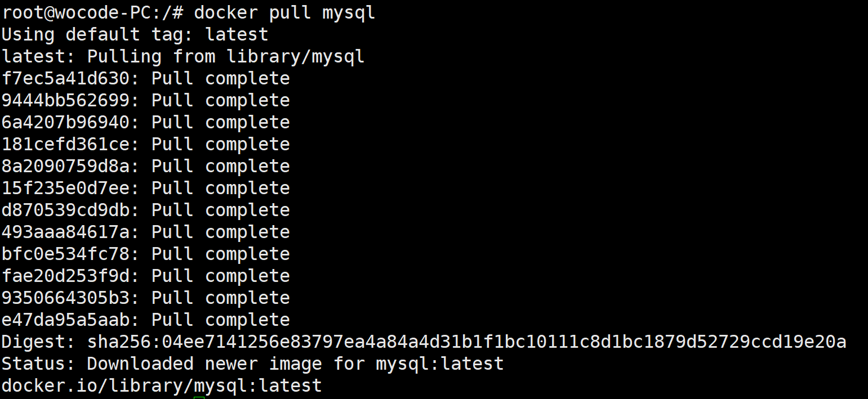Image resolution: width=868 pixels, height=399 pixels.
Task: Click layer ID d870539cd9db
Action: pyautogui.click(x=65, y=210)
